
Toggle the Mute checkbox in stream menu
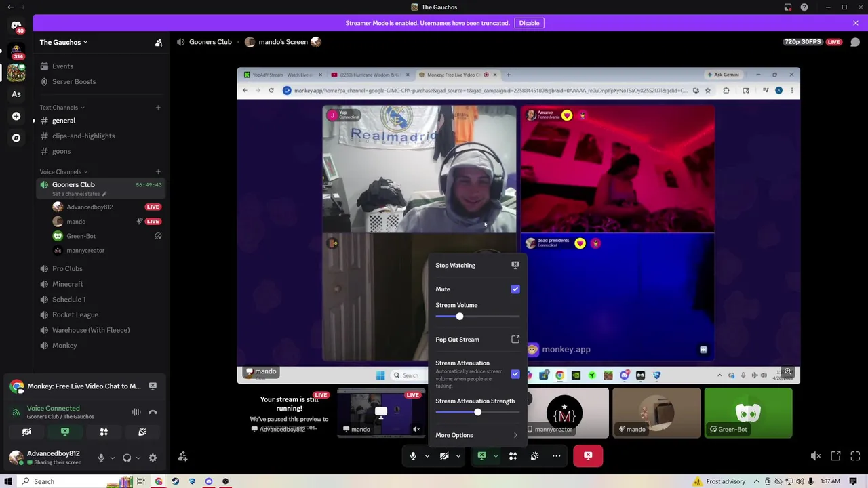click(x=515, y=289)
